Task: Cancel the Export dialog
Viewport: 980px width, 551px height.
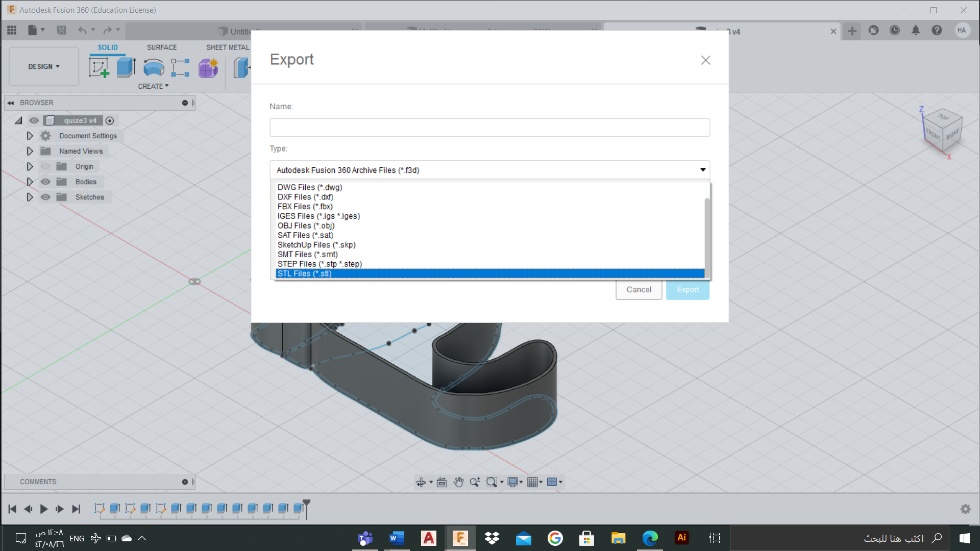Action: click(x=639, y=290)
